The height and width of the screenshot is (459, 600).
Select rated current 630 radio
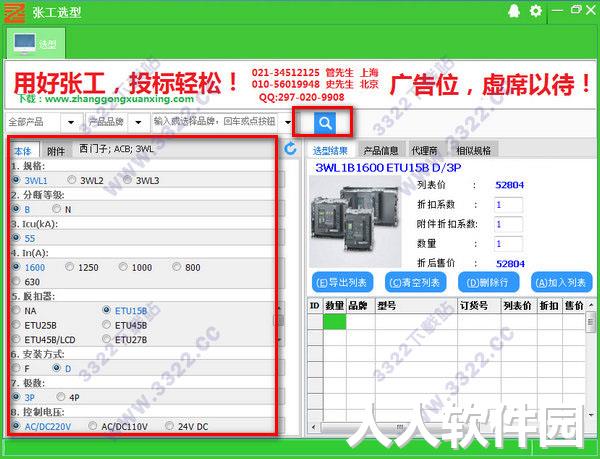[16, 281]
